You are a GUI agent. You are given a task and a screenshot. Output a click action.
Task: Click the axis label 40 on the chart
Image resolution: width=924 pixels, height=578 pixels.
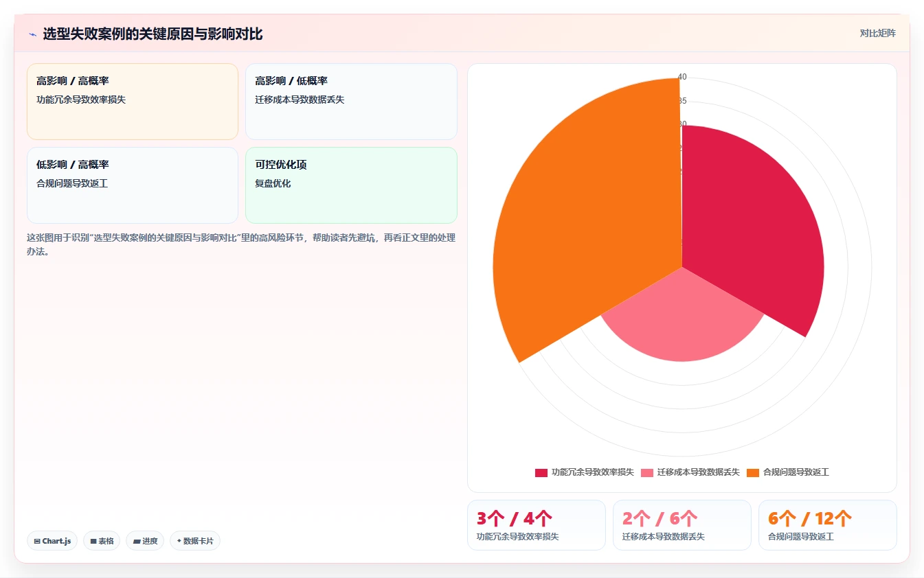[682, 77]
